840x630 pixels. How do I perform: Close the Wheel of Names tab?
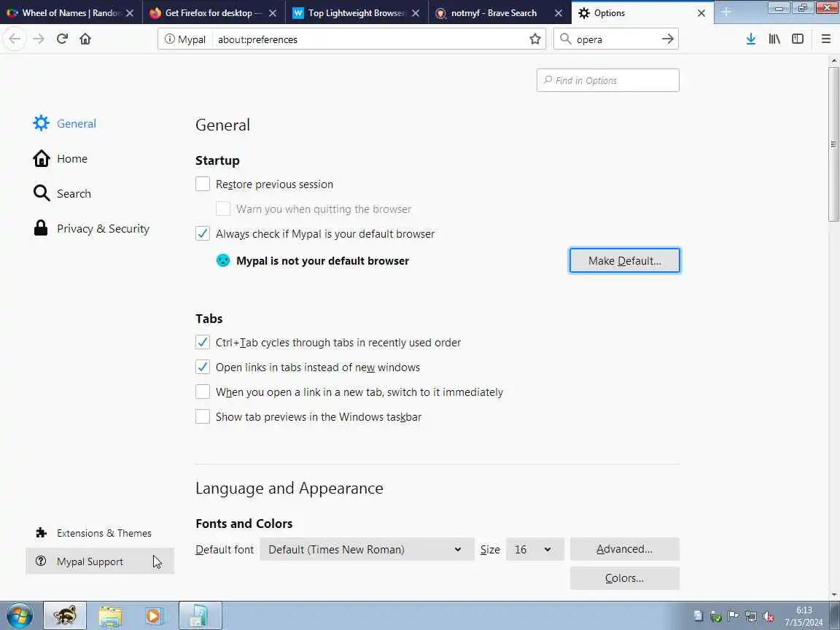coord(130,13)
